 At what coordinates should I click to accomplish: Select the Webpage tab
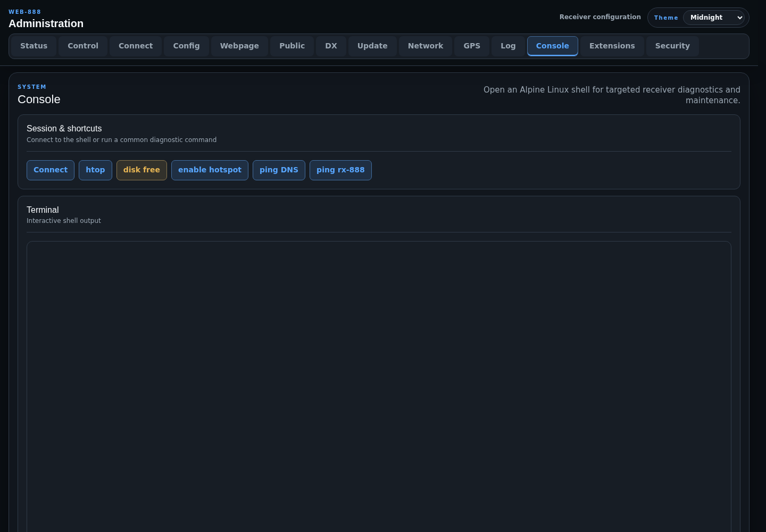point(239,46)
